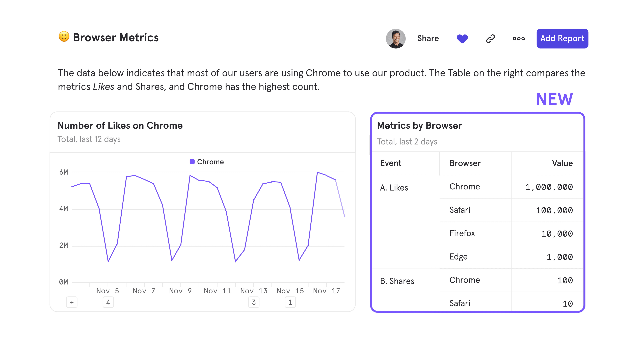Open annotation marker labeled 3

tap(254, 302)
